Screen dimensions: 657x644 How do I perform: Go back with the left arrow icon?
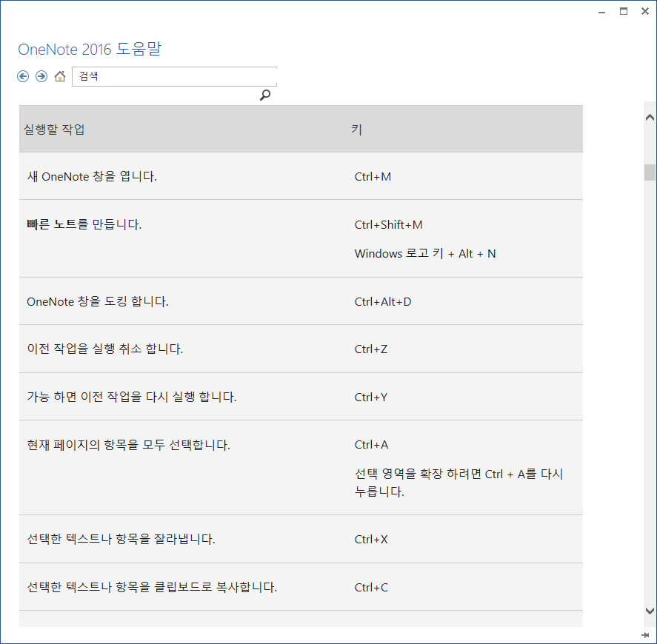23,76
